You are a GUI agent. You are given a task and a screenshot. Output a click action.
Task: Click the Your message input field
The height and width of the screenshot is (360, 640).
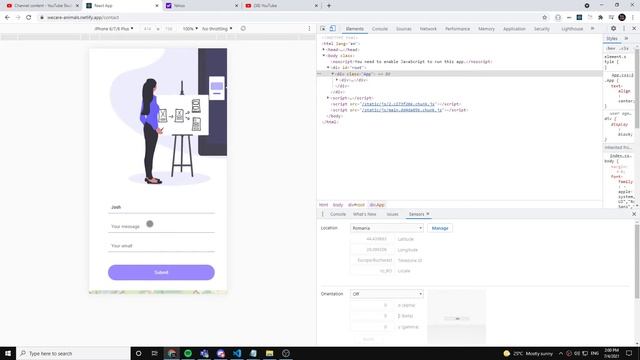point(161,227)
